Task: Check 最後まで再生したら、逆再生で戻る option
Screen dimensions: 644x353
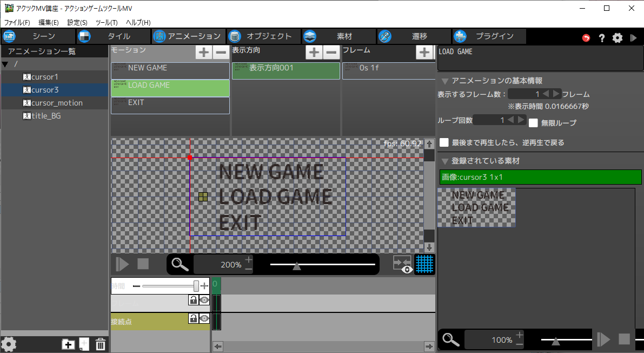Action: [444, 142]
